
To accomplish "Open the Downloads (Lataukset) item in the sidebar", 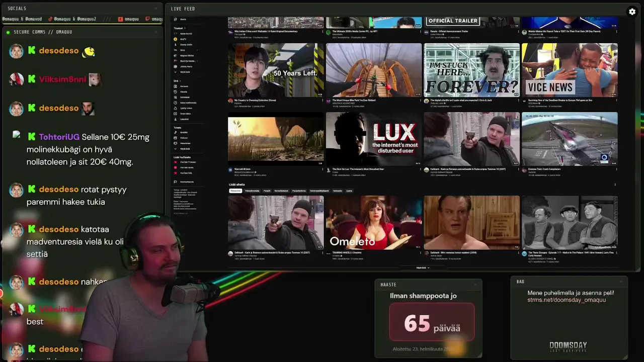I will coord(181,119).
